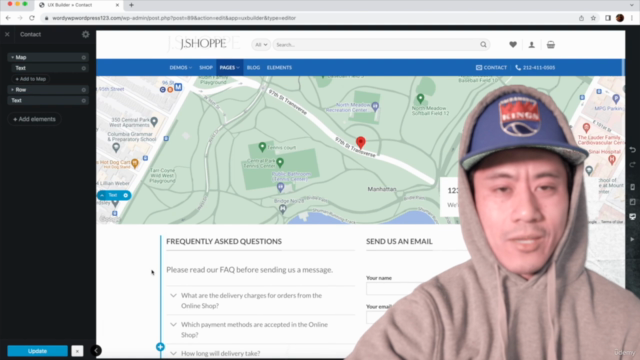Switch to mobile preview icon
The height and width of the screenshot is (360, 640).
click(x=633, y=187)
